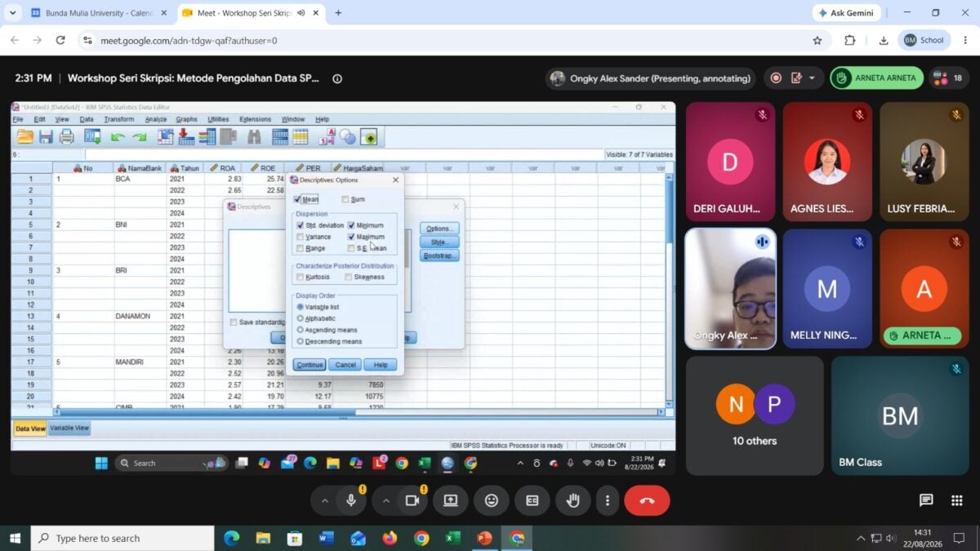Open Chrome three-dot menu
980x551 pixels.
[x=965, y=40]
